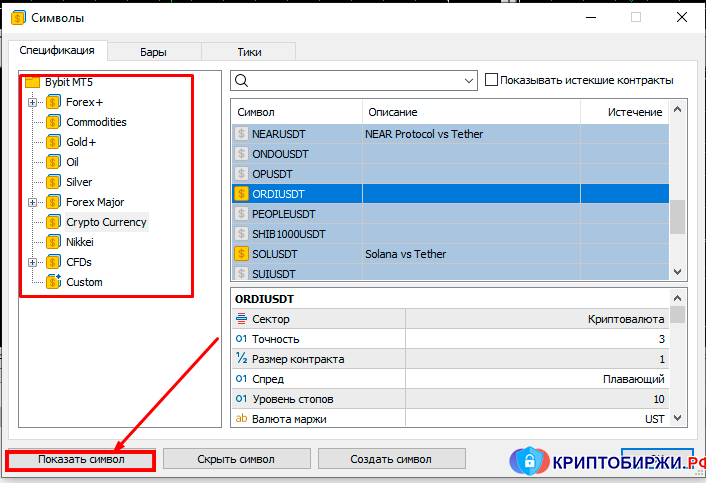Click the gold dollar icon beside ORDIUSDT
Viewport: 706px width, 483px height.
pyautogui.click(x=241, y=194)
